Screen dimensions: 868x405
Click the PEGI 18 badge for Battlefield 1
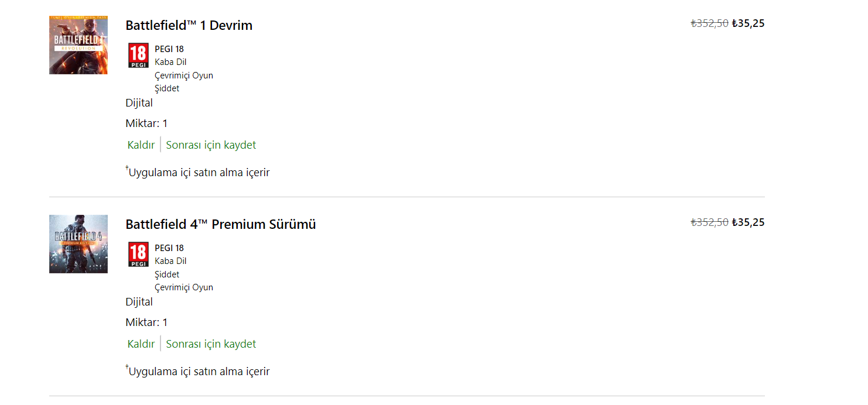coord(138,56)
